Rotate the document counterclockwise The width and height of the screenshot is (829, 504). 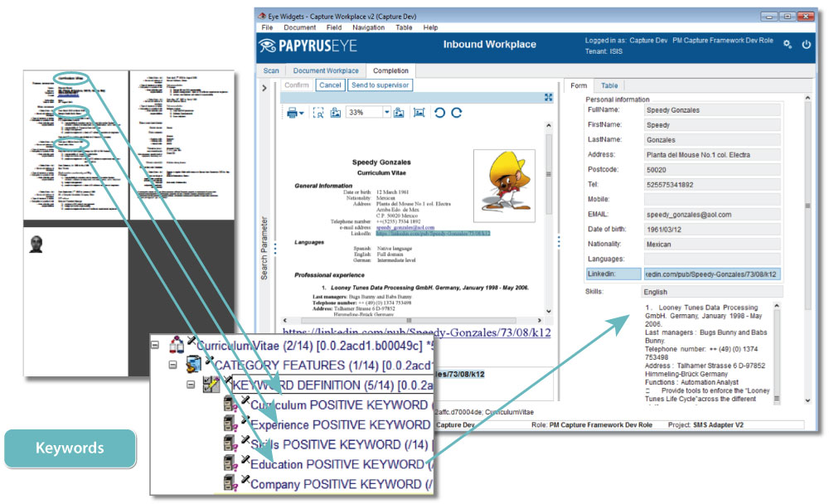pos(439,112)
